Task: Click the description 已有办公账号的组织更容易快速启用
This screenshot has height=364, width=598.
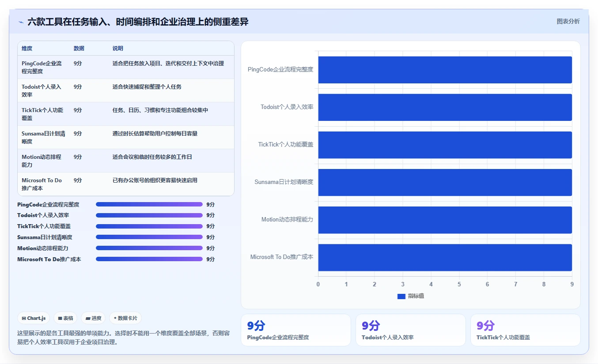Action: [155, 180]
